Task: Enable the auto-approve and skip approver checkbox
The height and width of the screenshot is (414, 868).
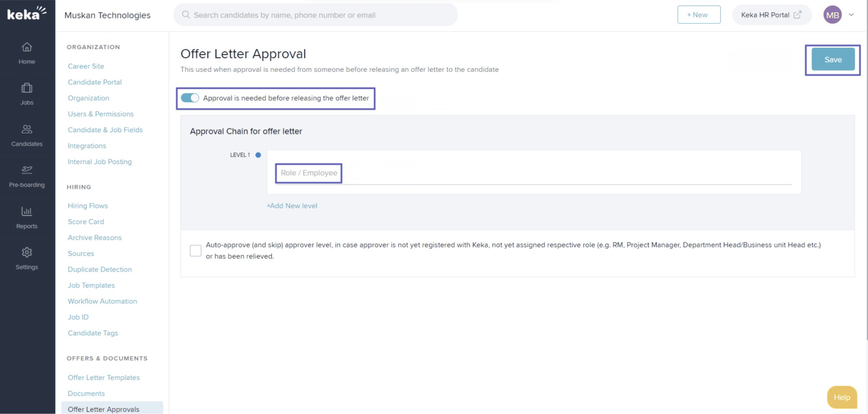Action: 196,250
